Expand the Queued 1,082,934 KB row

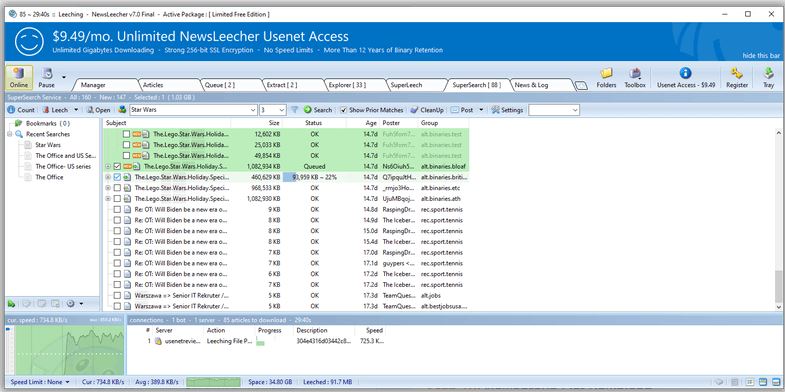pyautogui.click(x=108, y=166)
